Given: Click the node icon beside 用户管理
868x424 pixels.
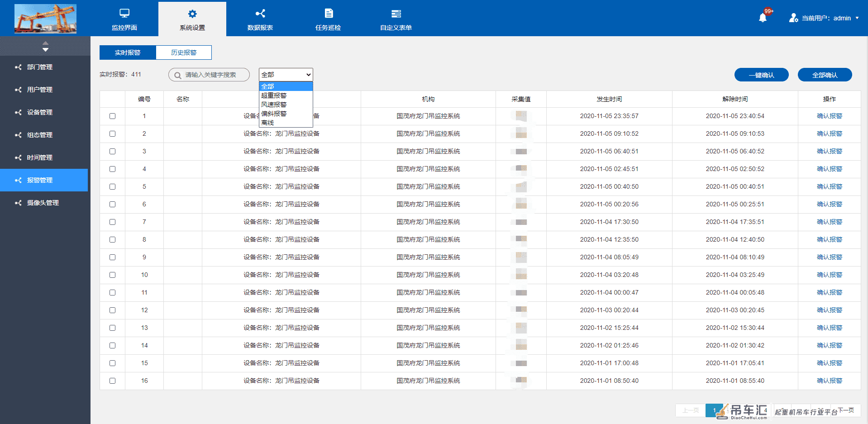Looking at the screenshot, I should coord(18,90).
